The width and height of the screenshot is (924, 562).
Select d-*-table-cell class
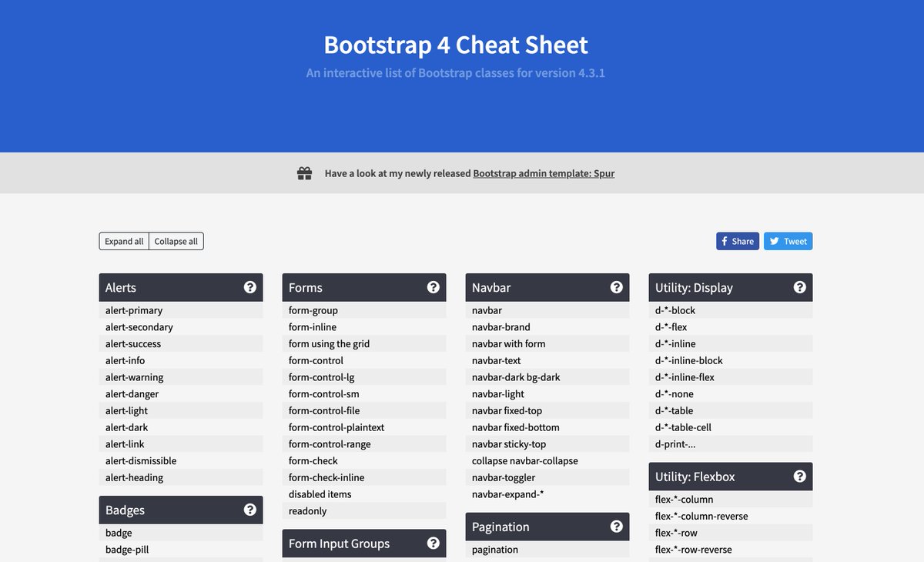pyautogui.click(x=731, y=427)
